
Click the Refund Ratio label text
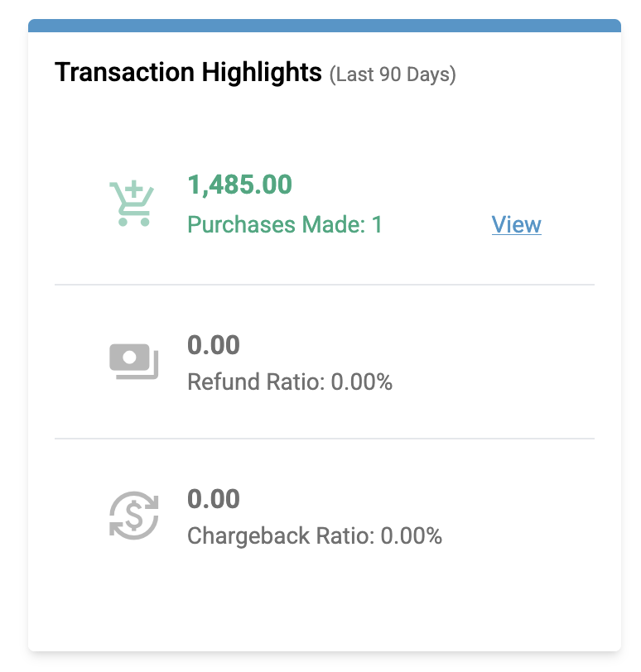(256, 382)
